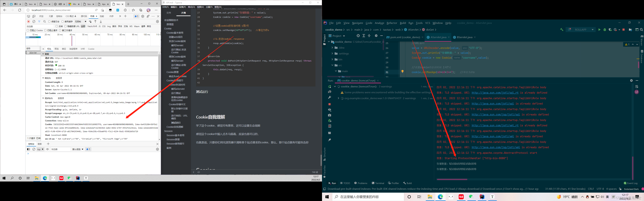Click 会话跟踪技术 in Typora outline
Screen dimensions: 644x201
click(x=171, y=20)
